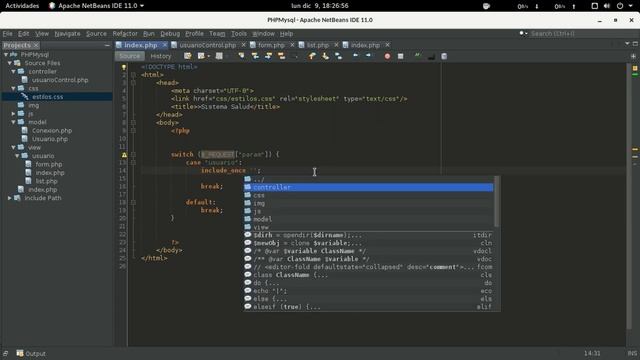
Task: Close the first index.php editor tab
Action: click(164, 45)
